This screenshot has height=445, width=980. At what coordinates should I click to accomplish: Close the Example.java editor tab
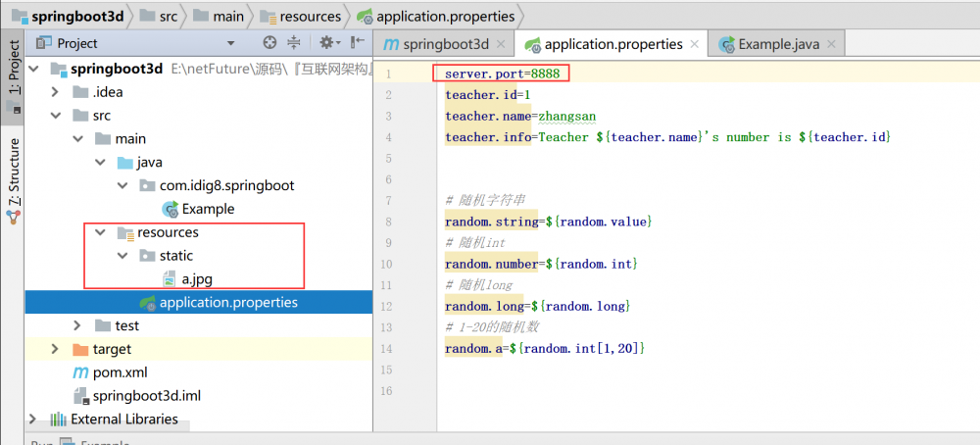coord(832,44)
